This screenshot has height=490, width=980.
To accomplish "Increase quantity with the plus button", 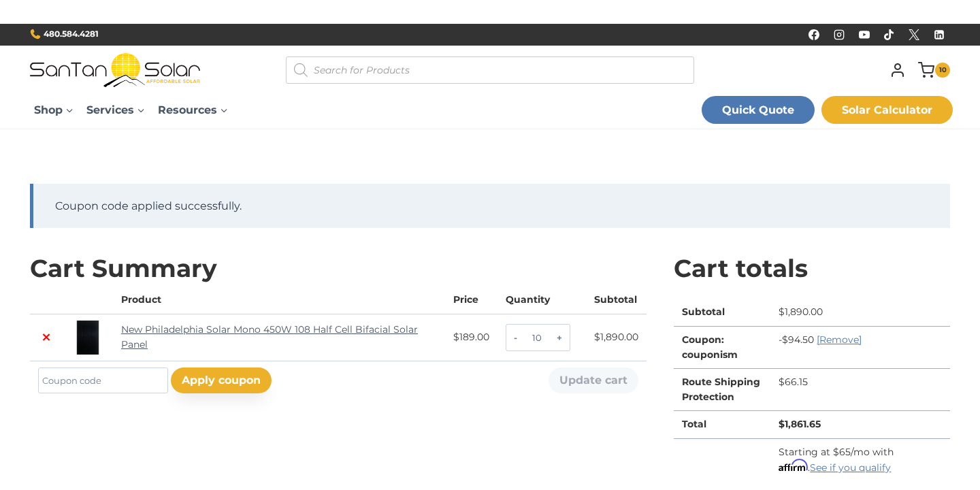I will (559, 338).
